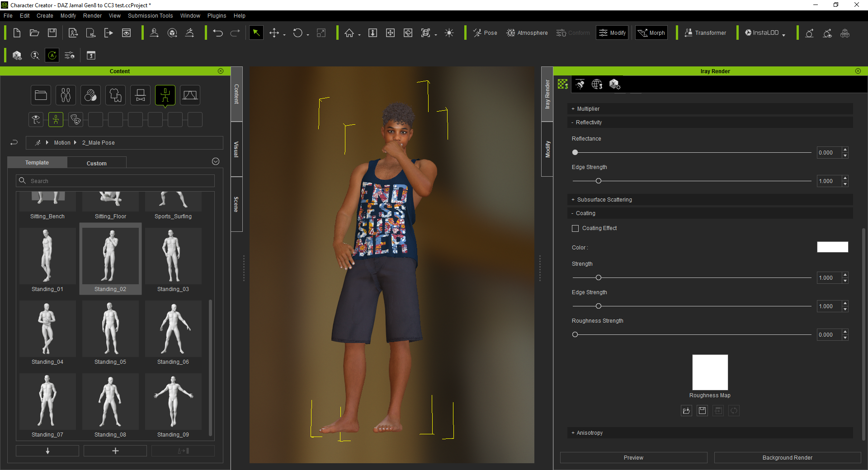
Task: Select the Actor content category icon
Action: pyautogui.click(x=66, y=95)
